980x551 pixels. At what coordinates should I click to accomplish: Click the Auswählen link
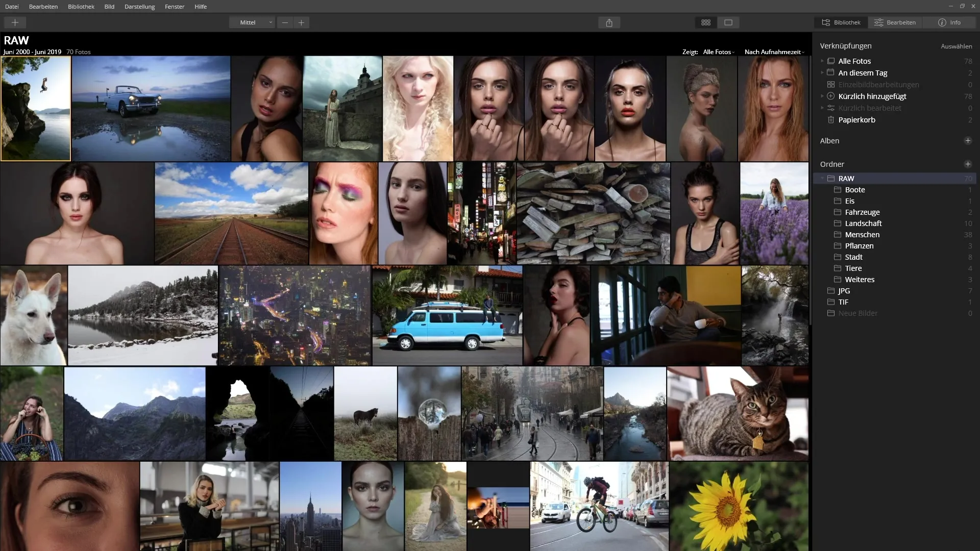(956, 46)
